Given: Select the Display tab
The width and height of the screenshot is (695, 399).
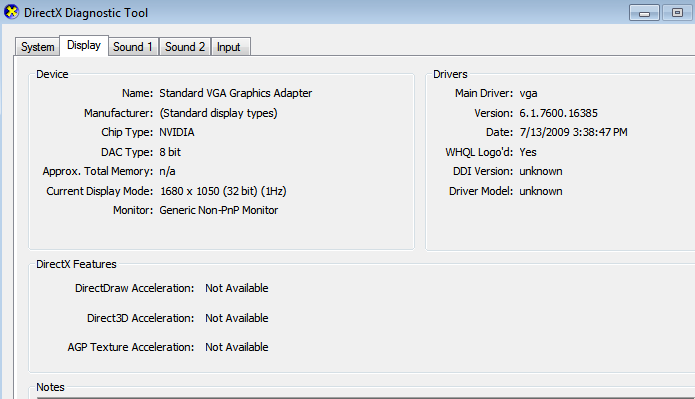Looking at the screenshot, I should [84, 45].
